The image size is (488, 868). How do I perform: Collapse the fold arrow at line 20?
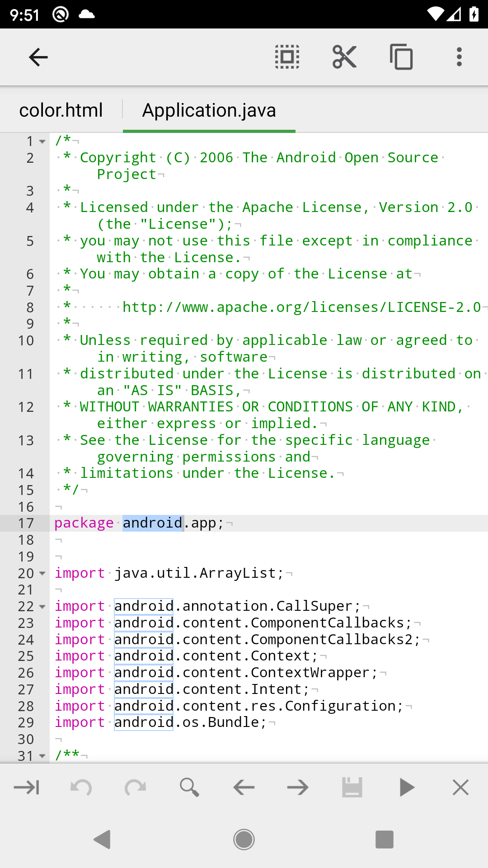pyautogui.click(x=42, y=573)
